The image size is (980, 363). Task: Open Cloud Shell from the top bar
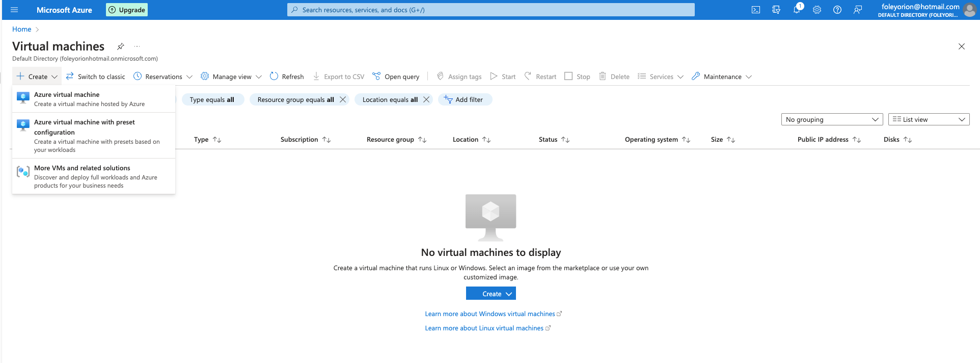click(x=756, y=10)
